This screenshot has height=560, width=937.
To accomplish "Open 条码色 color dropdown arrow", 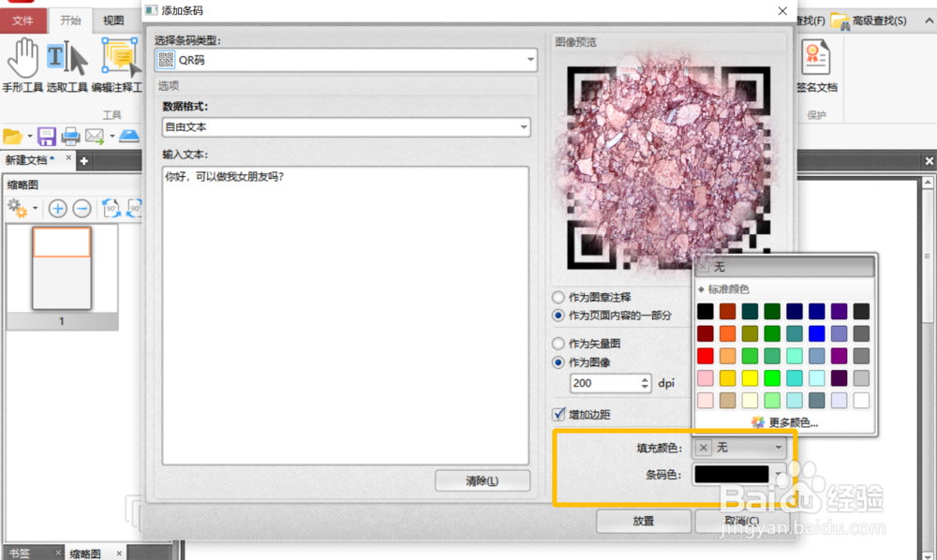I will click(x=778, y=474).
